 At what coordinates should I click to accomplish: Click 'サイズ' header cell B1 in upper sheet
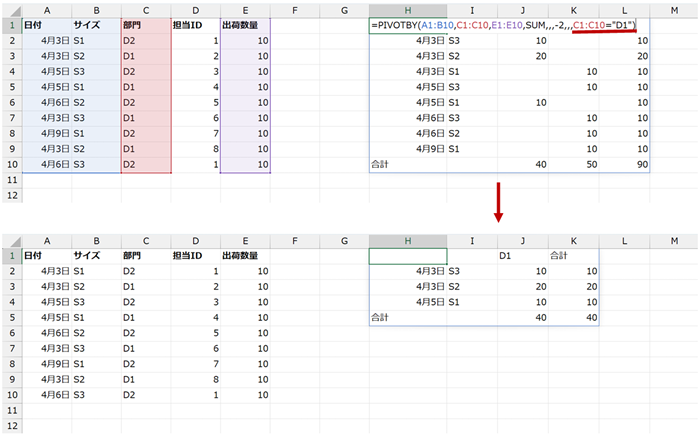(96, 25)
